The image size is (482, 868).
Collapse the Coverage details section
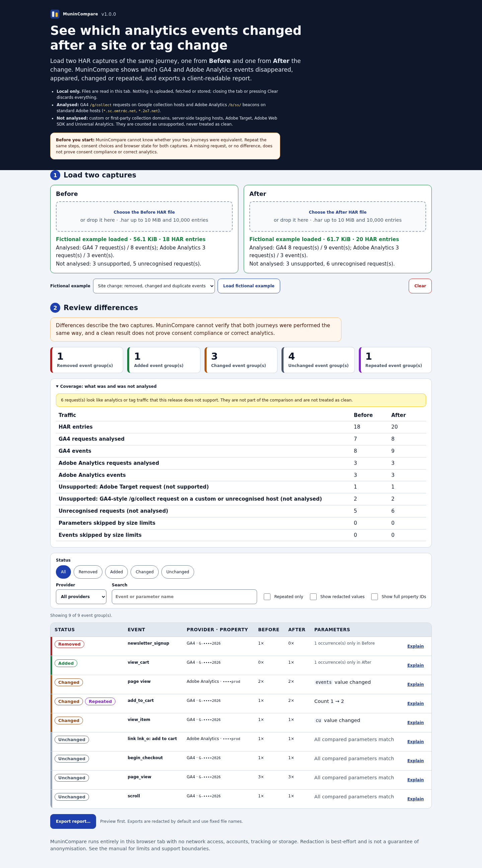tap(106, 386)
